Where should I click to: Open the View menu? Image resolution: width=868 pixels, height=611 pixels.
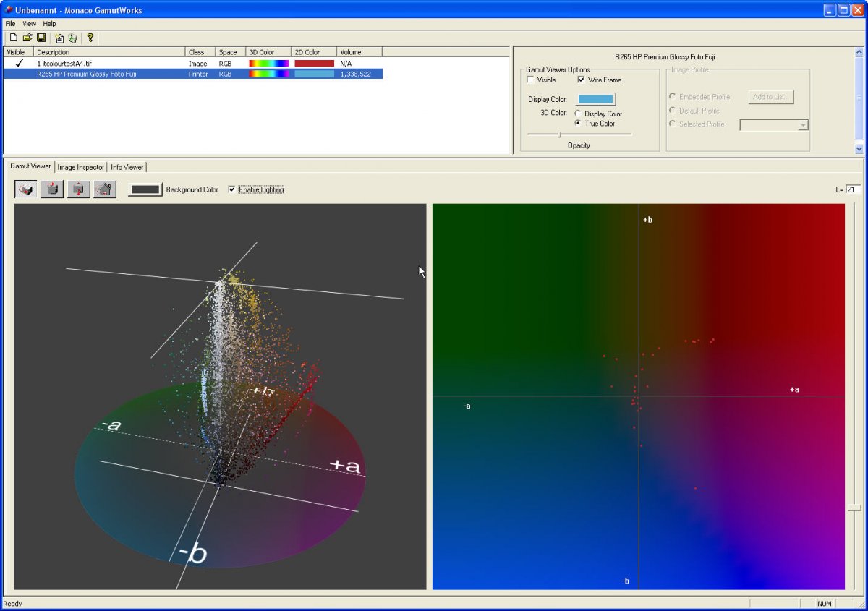(x=29, y=24)
